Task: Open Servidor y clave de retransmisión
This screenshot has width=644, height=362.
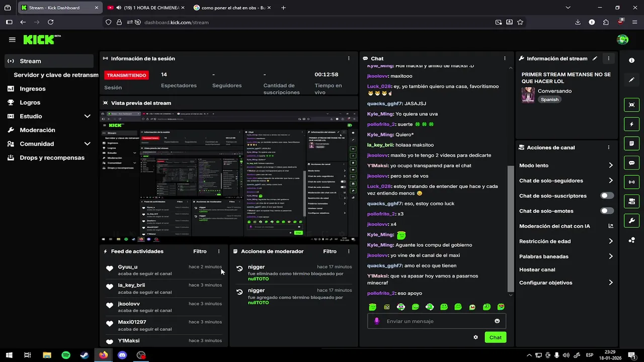Action: 56,75
